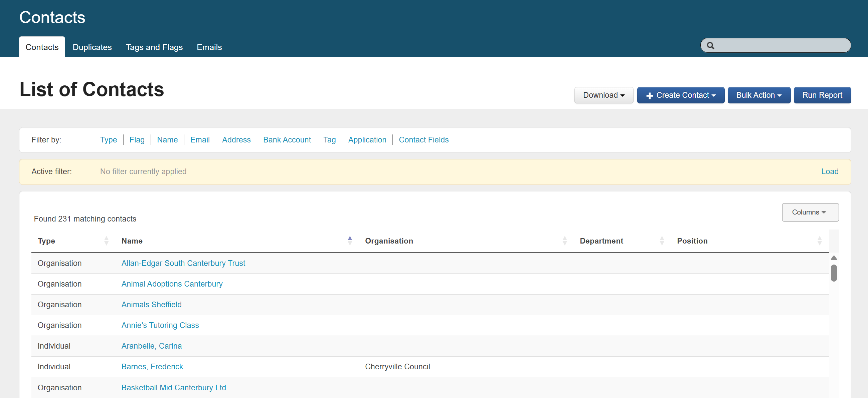
Task: Open Aranbelle, Carina contact
Action: [x=151, y=346]
